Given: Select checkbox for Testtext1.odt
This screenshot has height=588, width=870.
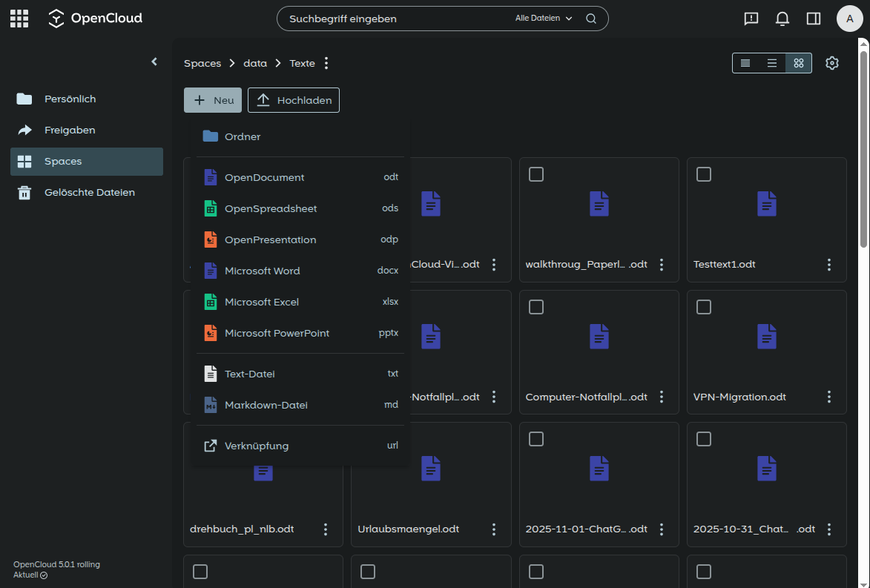Looking at the screenshot, I should pos(704,174).
